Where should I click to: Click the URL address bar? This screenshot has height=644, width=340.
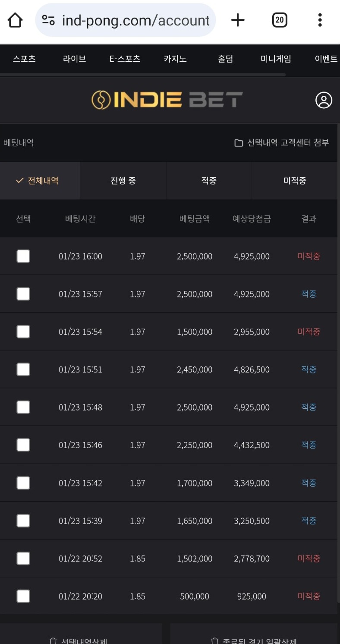point(135,20)
